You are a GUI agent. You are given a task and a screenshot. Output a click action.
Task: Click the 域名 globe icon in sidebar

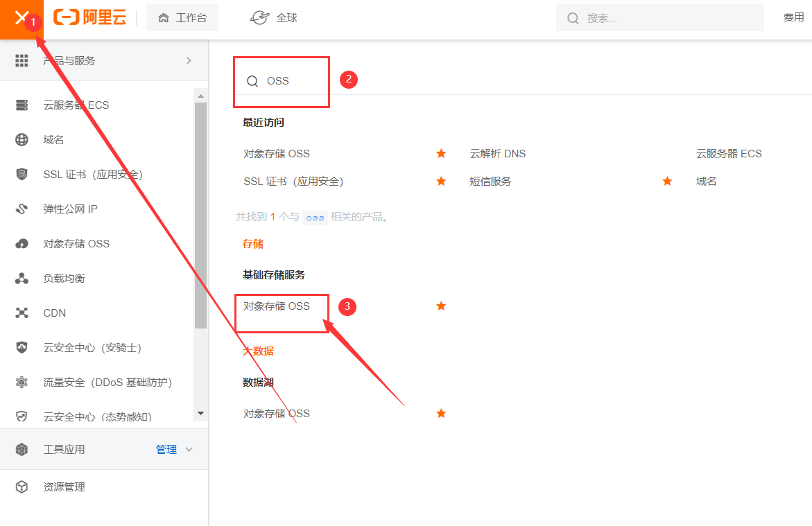click(x=21, y=140)
